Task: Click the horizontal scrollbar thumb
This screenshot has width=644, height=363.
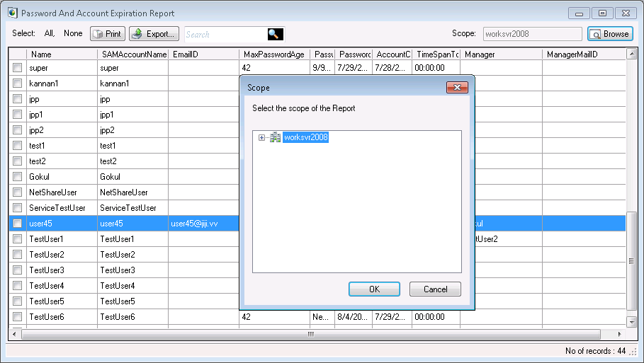Action: tap(311, 334)
